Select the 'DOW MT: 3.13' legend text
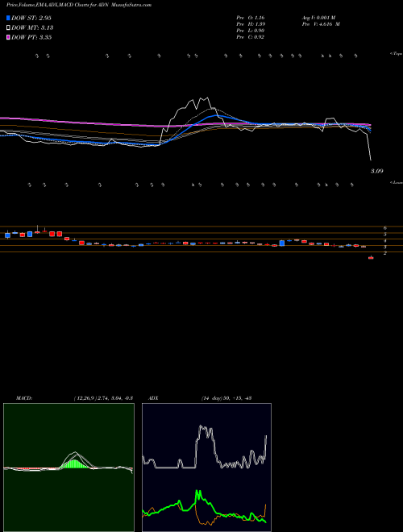 [32, 27]
